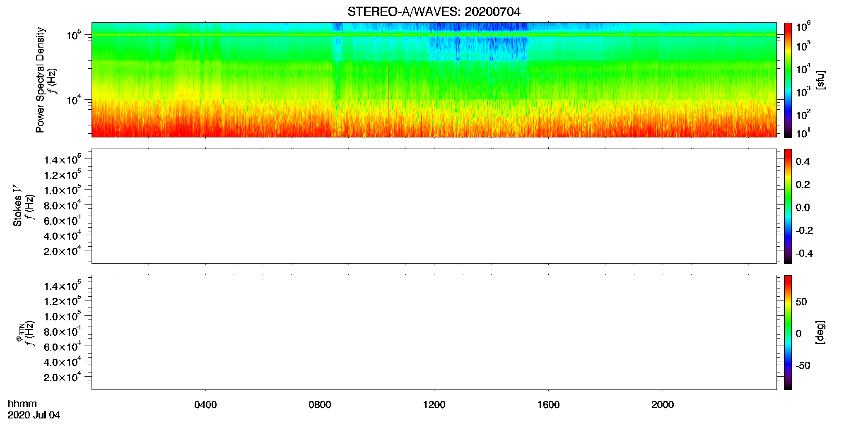Viewport: 868px width, 447px height.
Task: Click the plot title "STEREO-A/WAVES: 20200704"
Action: click(x=434, y=12)
